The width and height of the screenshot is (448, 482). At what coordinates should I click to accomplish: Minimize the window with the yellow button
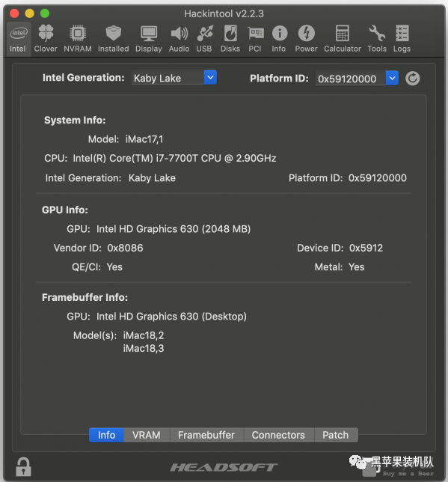[29, 13]
